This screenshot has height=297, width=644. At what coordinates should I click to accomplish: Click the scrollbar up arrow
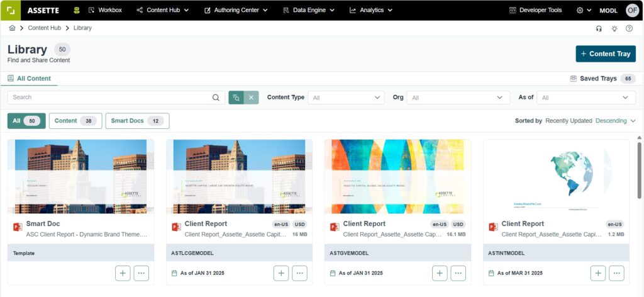point(639,138)
